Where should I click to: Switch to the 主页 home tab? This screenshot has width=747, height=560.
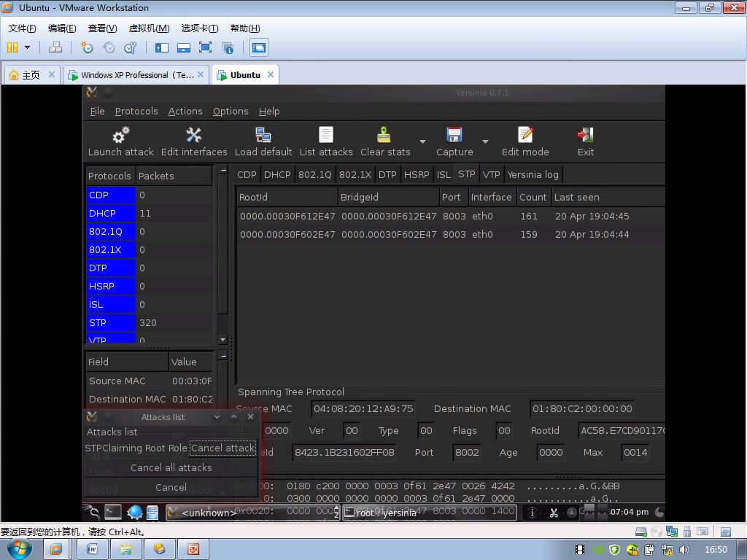coord(31,75)
